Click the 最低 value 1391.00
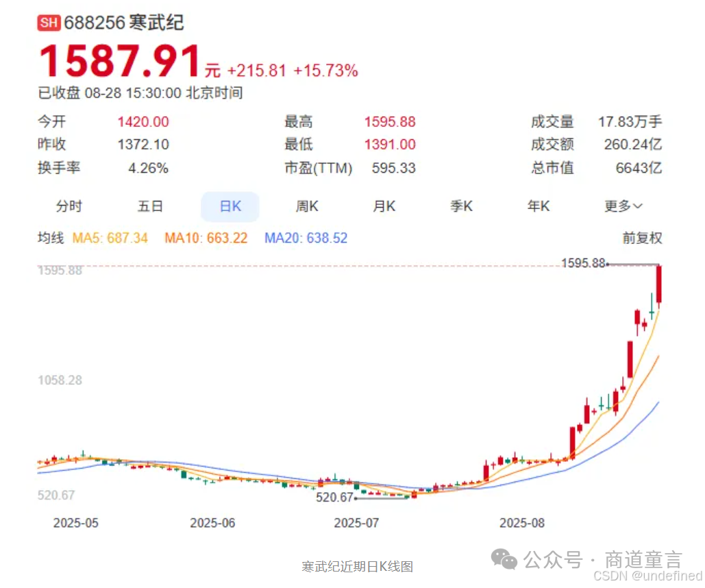 390,145
